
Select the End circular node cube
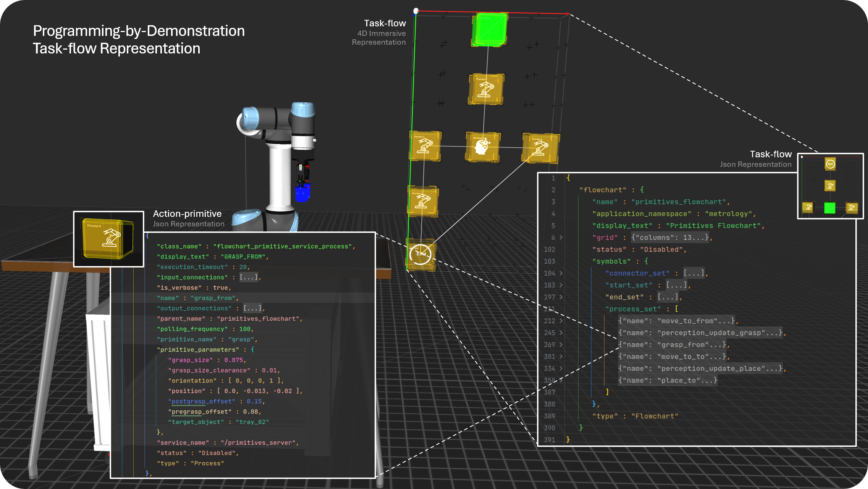420,254
